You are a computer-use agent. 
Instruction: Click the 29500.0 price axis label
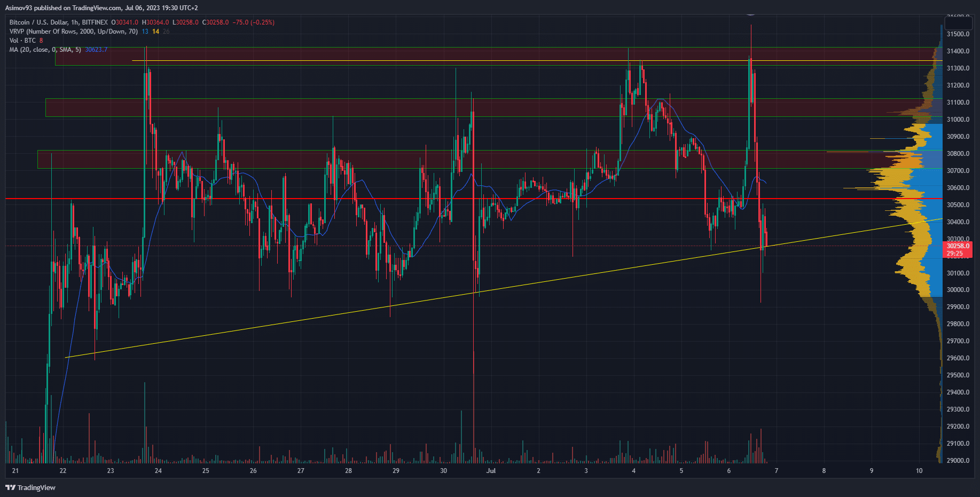(x=958, y=375)
